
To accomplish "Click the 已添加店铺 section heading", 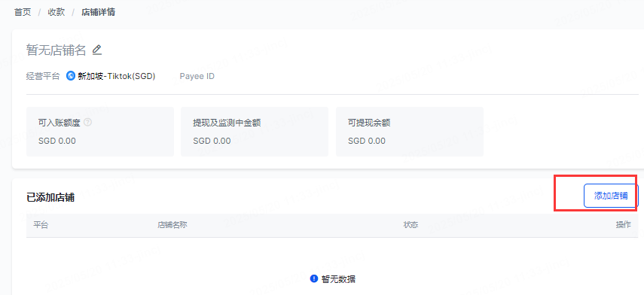I will 50,197.
